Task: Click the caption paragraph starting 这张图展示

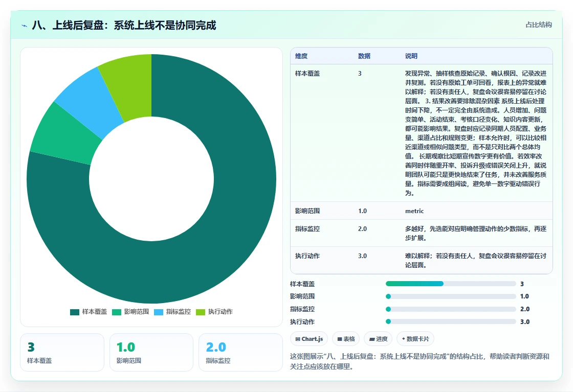Action: [x=420, y=361]
